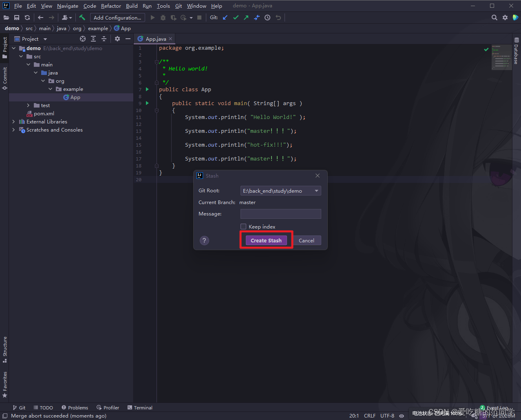Open the Git menu

click(x=179, y=6)
